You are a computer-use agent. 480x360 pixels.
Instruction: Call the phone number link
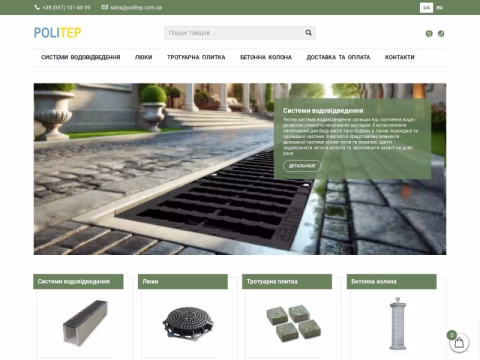66,7
